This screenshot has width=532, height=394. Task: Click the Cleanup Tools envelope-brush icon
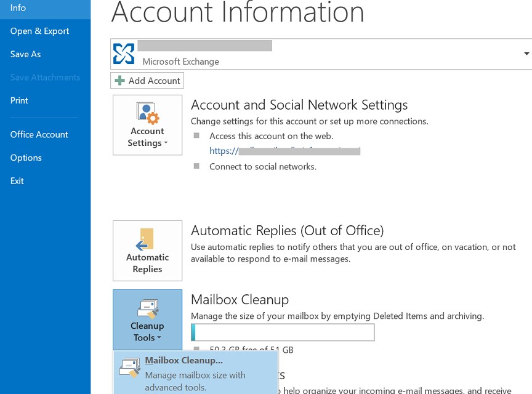(x=148, y=309)
